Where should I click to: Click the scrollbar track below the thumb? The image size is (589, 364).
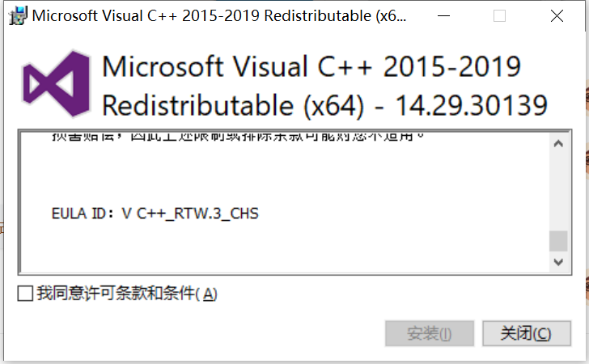(x=558, y=252)
